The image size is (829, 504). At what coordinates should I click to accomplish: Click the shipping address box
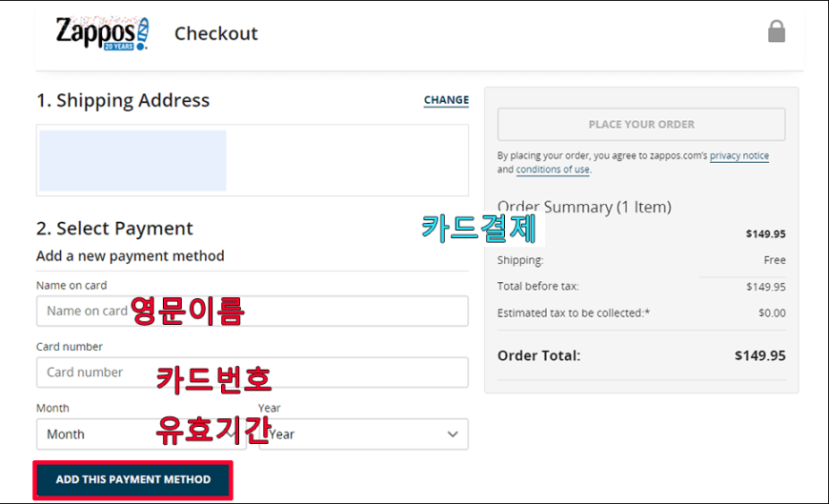click(x=253, y=160)
